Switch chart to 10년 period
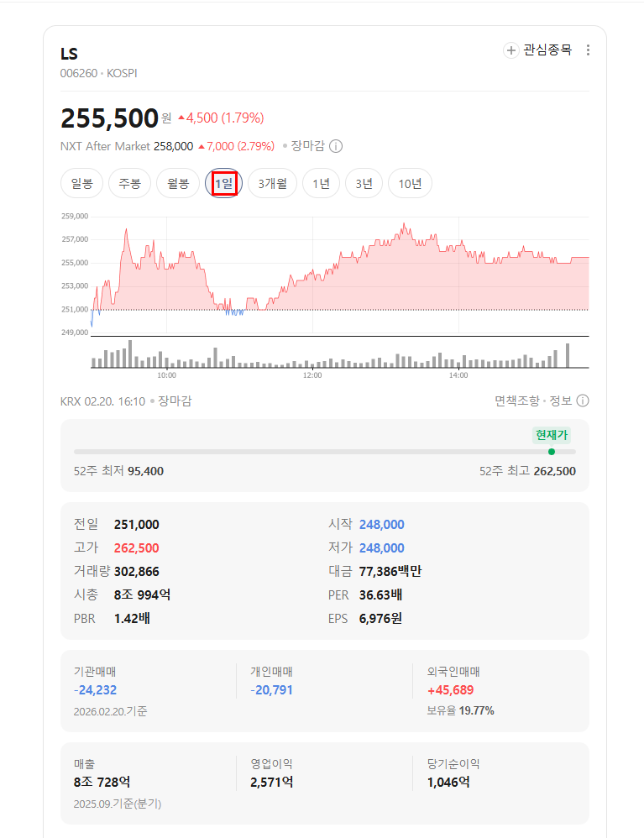The width and height of the screenshot is (644, 838). tap(410, 183)
